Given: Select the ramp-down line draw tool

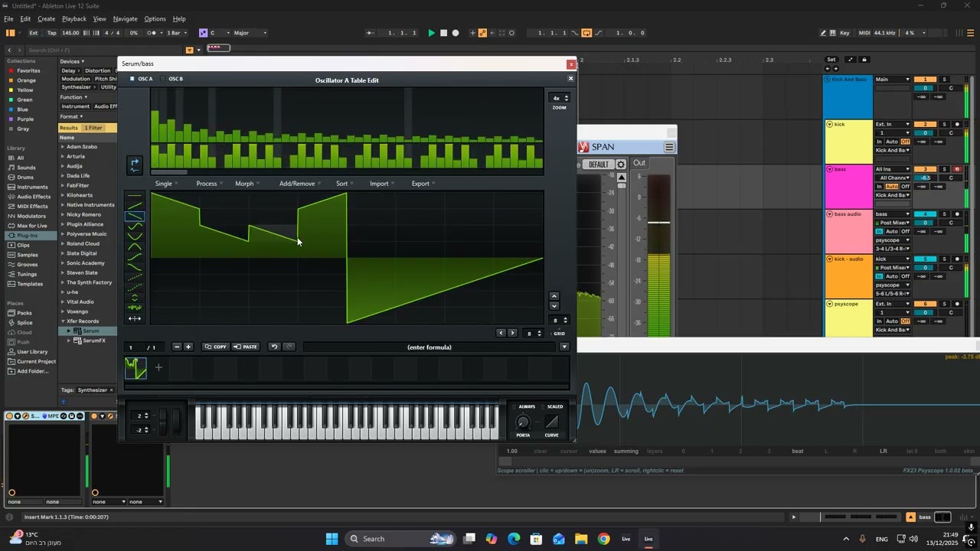Looking at the screenshot, I should point(135,217).
